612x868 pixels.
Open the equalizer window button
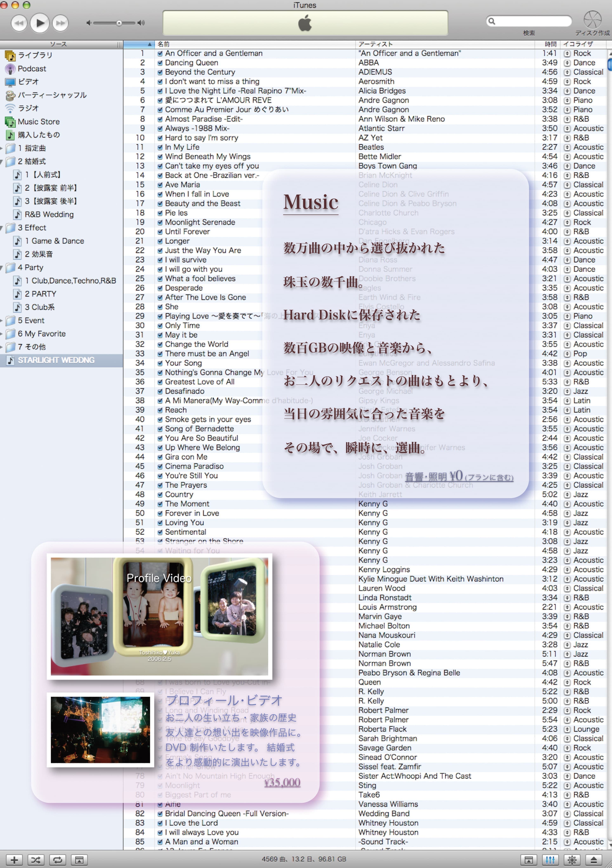click(x=550, y=860)
